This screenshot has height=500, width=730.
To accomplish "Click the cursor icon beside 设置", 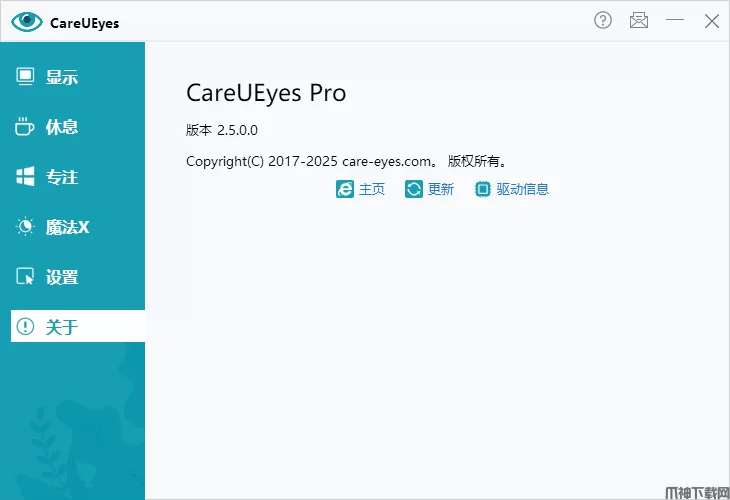I will click(x=25, y=277).
